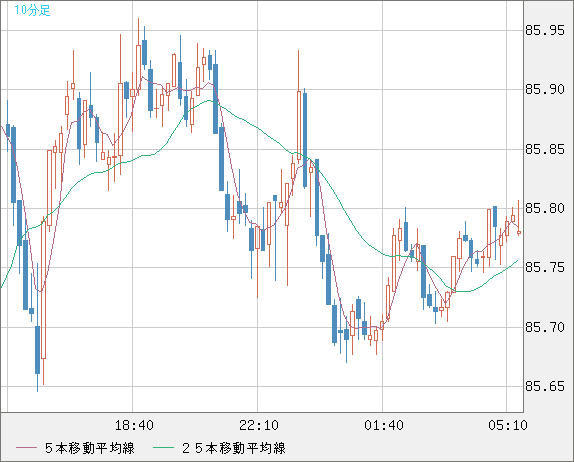Click the 5本移動平均線 legend label
574x462 pixels.
coord(90,448)
